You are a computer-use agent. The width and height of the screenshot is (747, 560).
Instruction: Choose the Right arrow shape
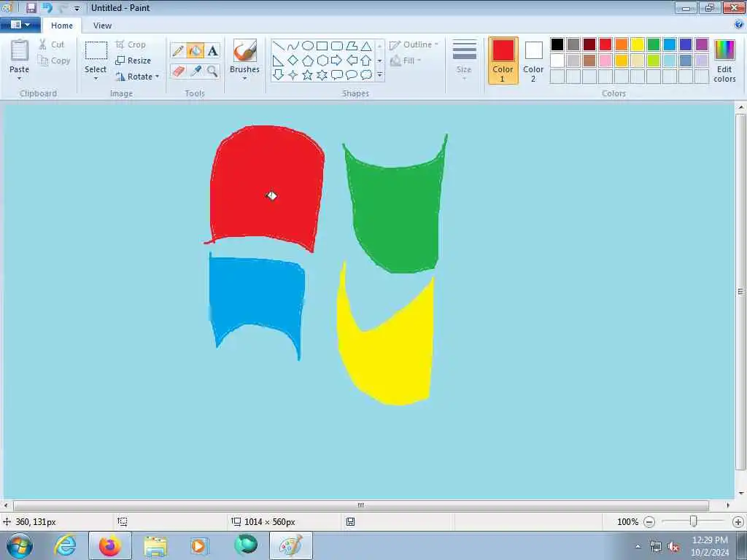point(337,61)
